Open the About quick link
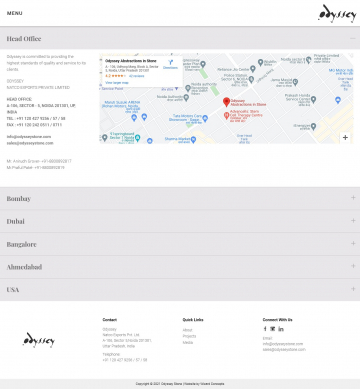This screenshot has height=389, width=360. [x=187, y=330]
